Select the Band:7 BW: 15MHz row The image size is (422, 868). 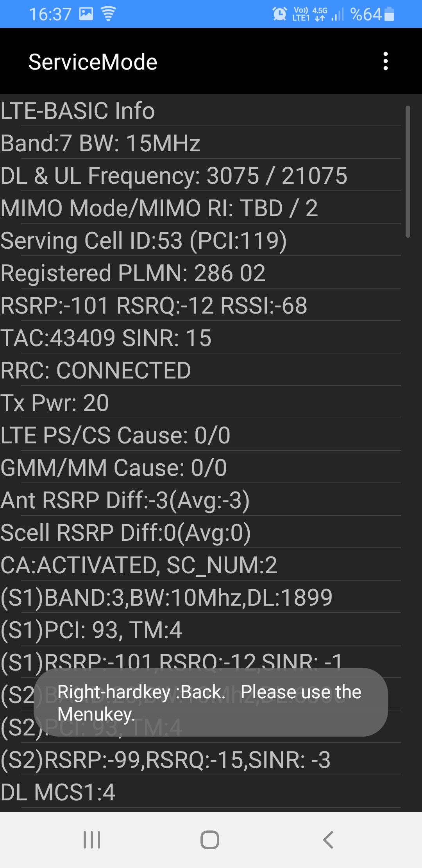click(x=200, y=143)
